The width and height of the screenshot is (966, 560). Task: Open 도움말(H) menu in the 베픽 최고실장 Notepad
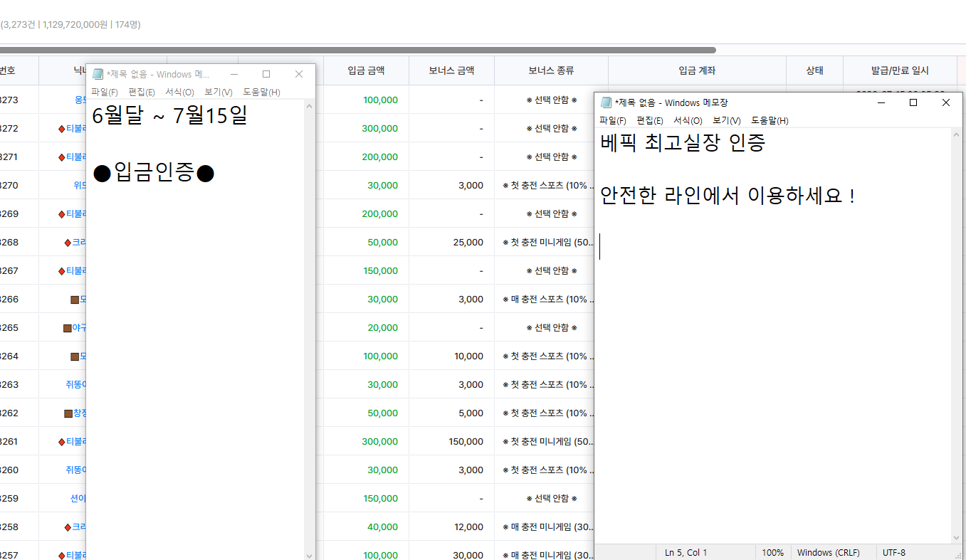(770, 121)
